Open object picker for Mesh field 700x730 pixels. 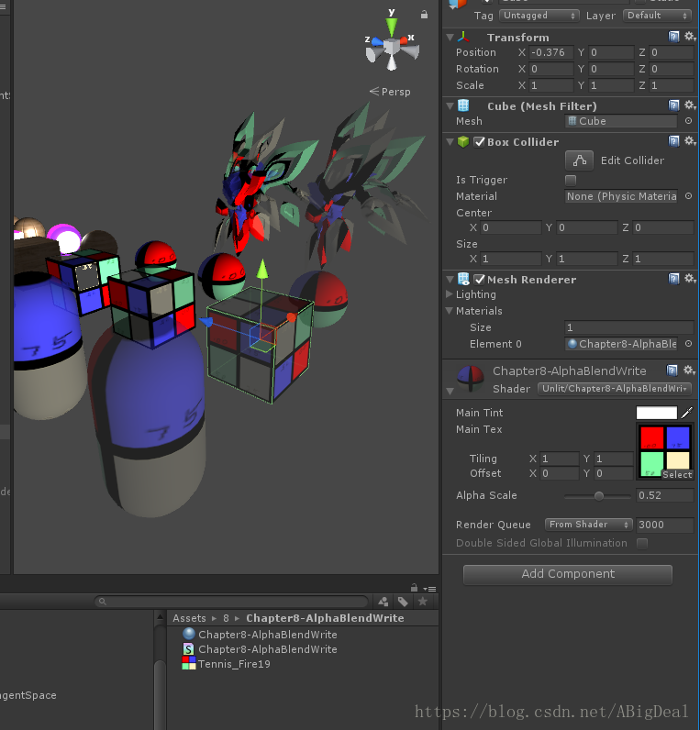(x=688, y=121)
